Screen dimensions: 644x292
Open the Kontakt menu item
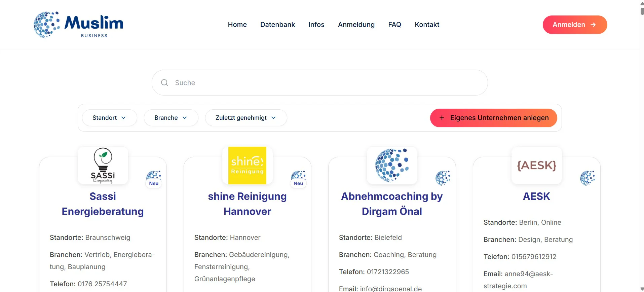pos(427,25)
